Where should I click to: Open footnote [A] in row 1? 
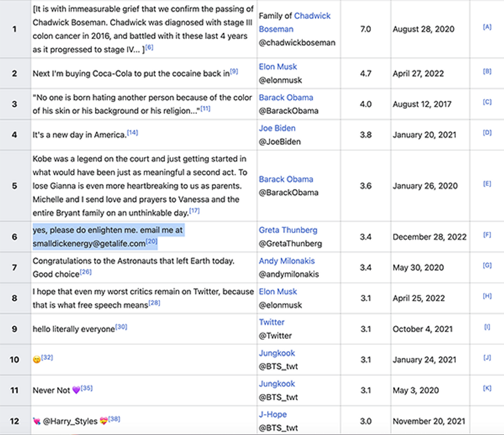pos(488,27)
